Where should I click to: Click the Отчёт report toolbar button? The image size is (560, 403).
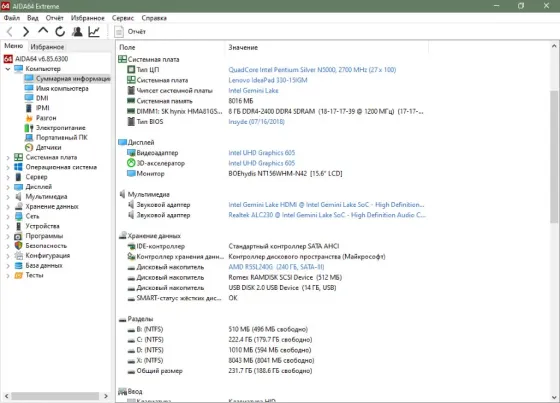[130, 32]
